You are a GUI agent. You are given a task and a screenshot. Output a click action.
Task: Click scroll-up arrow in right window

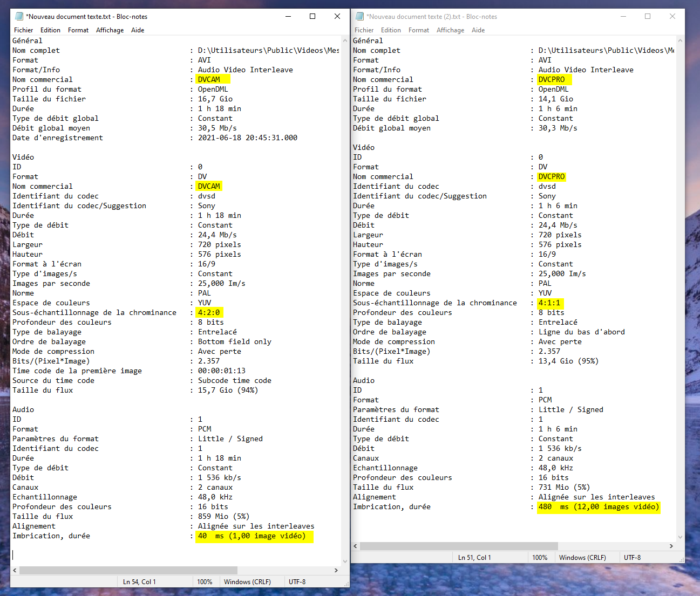(x=680, y=40)
